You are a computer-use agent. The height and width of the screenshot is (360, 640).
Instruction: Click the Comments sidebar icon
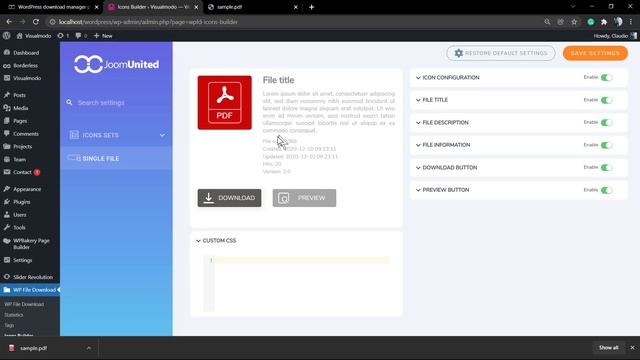pyautogui.click(x=7, y=133)
